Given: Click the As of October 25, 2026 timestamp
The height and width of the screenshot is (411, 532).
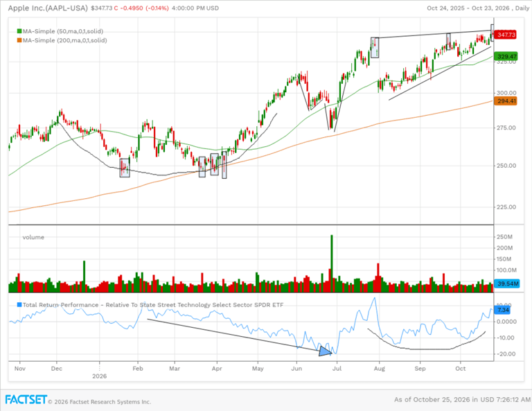Looking at the screenshot, I should [462, 400].
